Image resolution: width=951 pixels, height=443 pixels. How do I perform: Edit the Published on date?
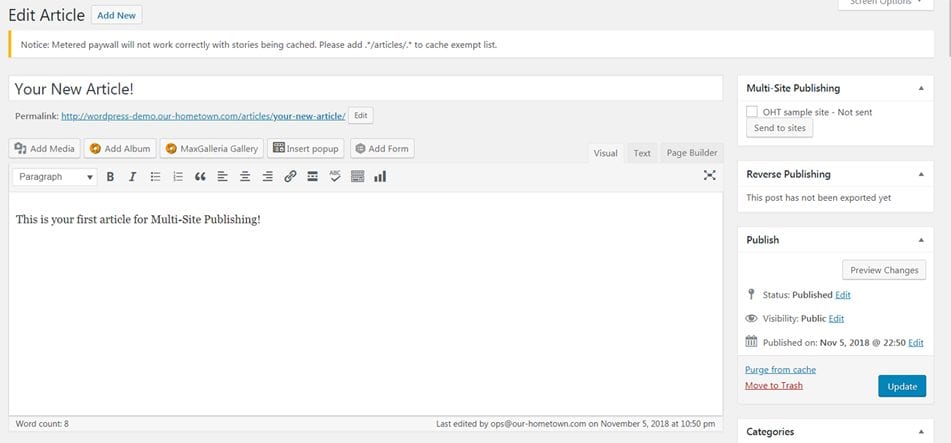[x=916, y=342]
